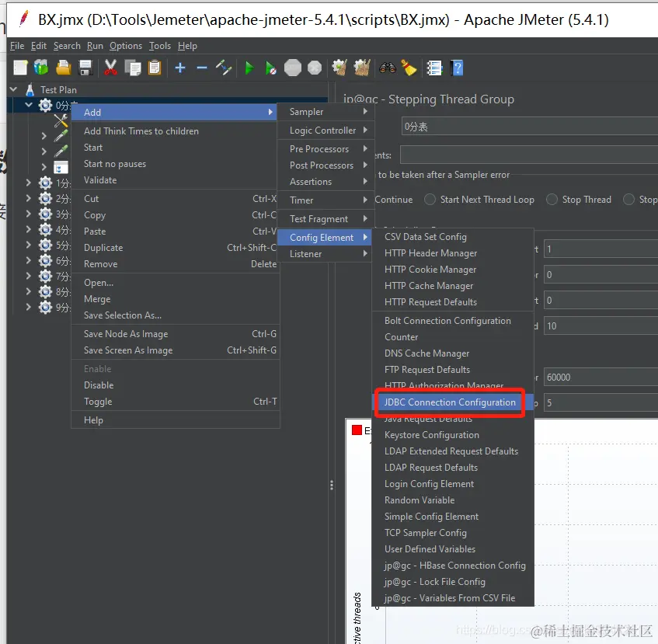Expand the 5分 thread group node

click(28, 245)
